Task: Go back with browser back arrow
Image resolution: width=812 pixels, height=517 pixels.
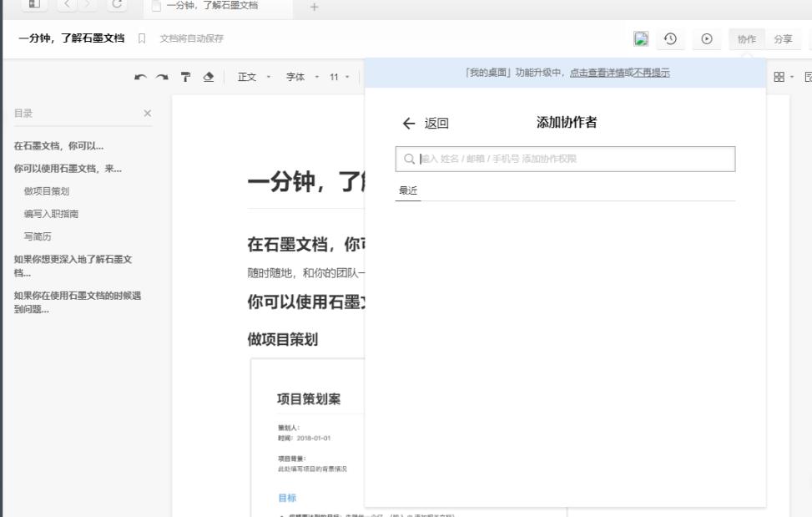Action: [x=67, y=5]
